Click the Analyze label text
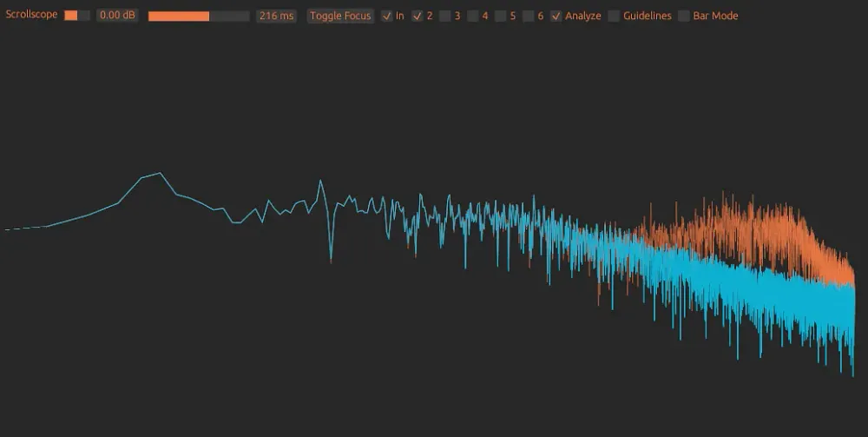This screenshot has width=868, height=437. (x=582, y=16)
